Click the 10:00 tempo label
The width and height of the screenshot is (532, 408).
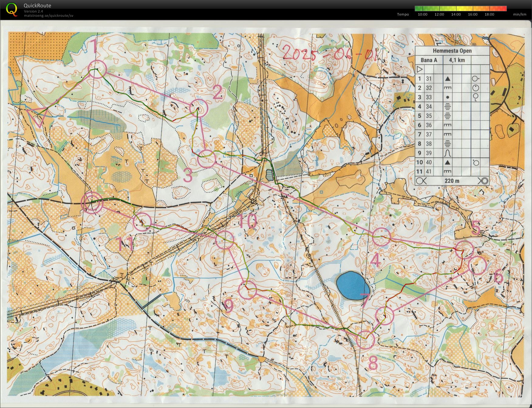click(x=423, y=14)
